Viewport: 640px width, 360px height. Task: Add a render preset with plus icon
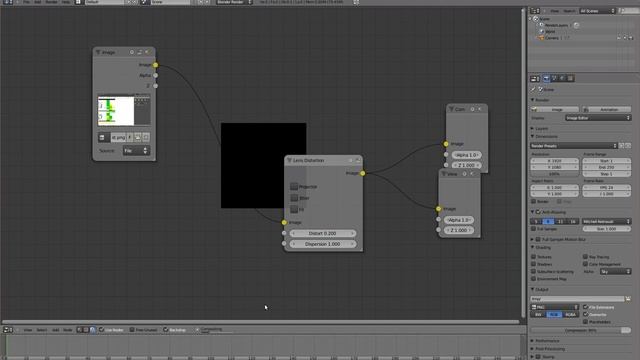coord(622,146)
